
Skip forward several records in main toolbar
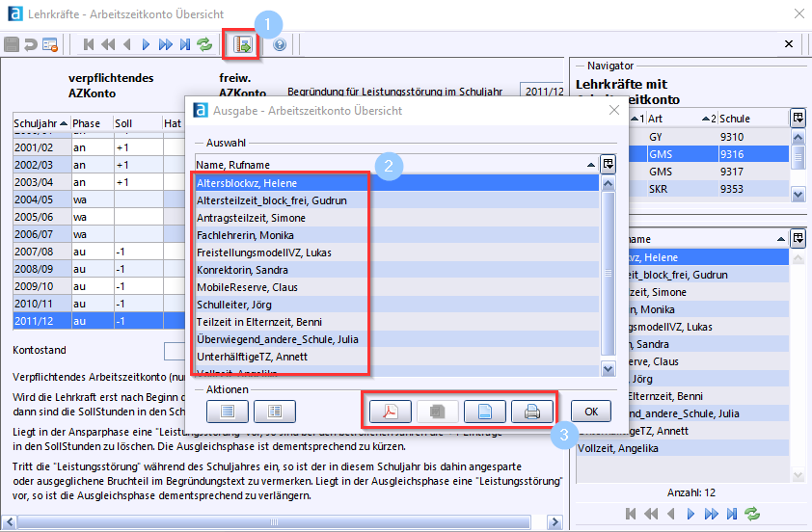[166, 44]
